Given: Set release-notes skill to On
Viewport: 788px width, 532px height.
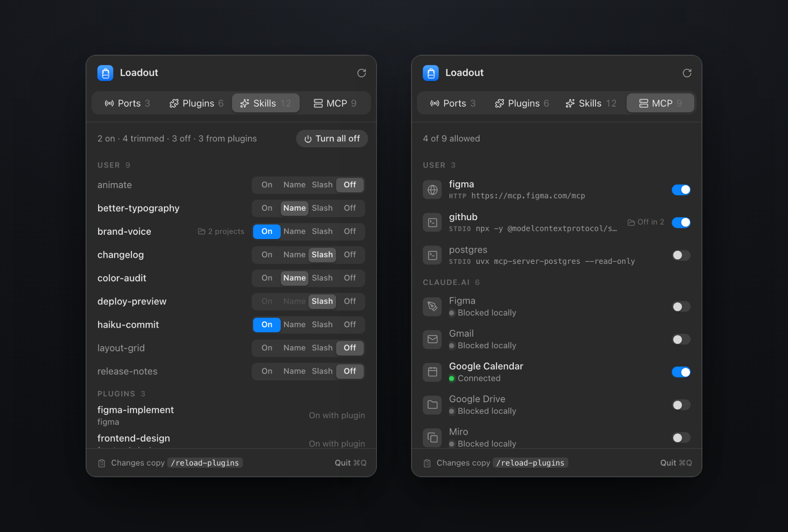Looking at the screenshot, I should tap(267, 371).
